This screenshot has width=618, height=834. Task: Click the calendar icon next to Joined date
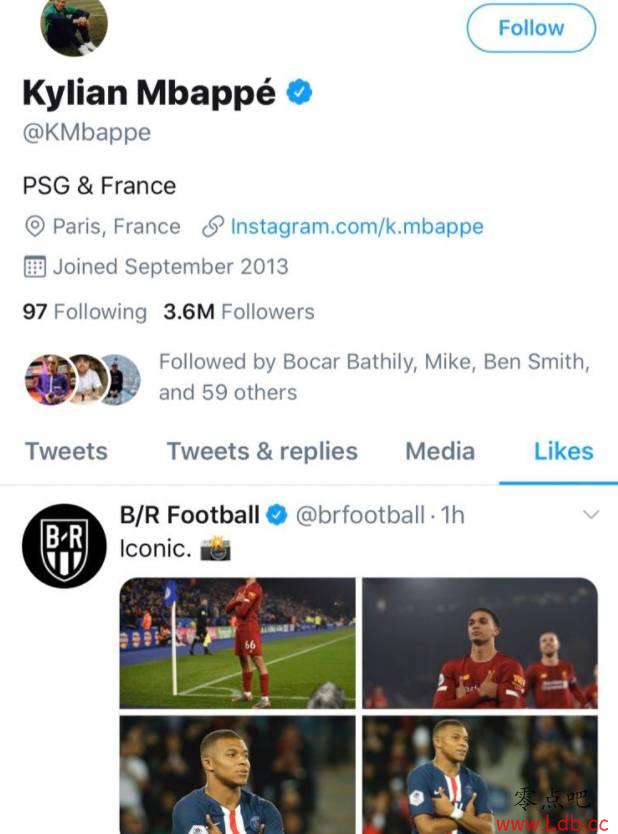point(35,267)
